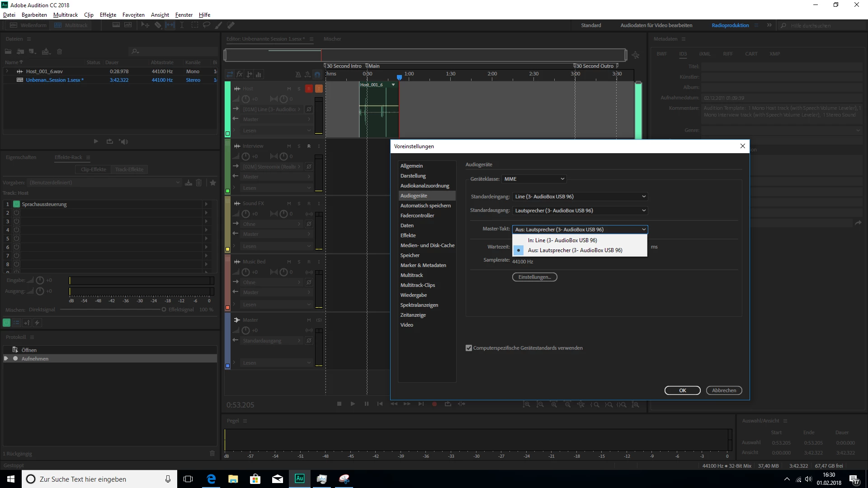Open the Multitrack menu
Image resolution: width=868 pixels, height=488 pixels.
[65, 15]
